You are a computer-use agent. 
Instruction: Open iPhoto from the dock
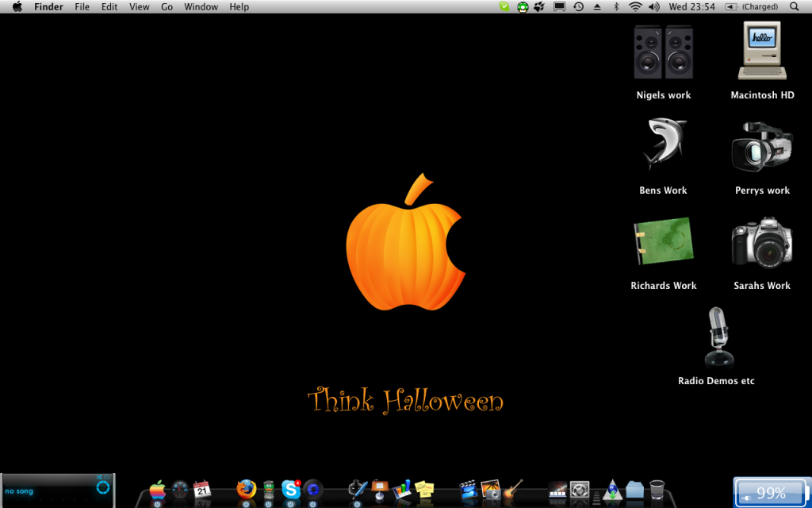click(490, 489)
